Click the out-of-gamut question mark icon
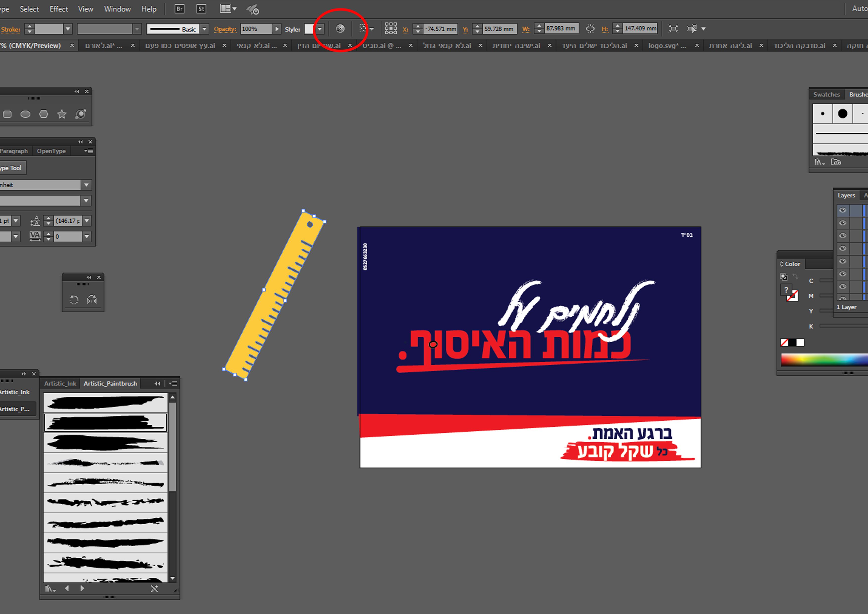The image size is (868, 614). (786, 290)
